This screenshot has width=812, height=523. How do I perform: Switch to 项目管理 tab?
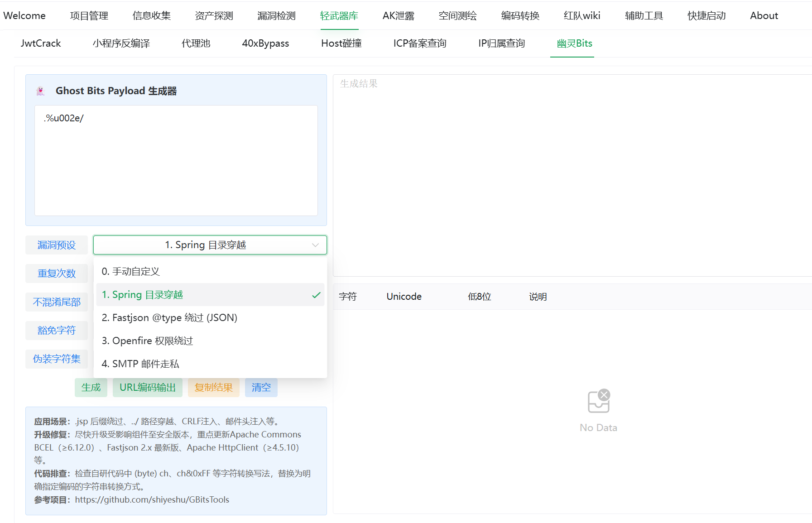(89, 16)
